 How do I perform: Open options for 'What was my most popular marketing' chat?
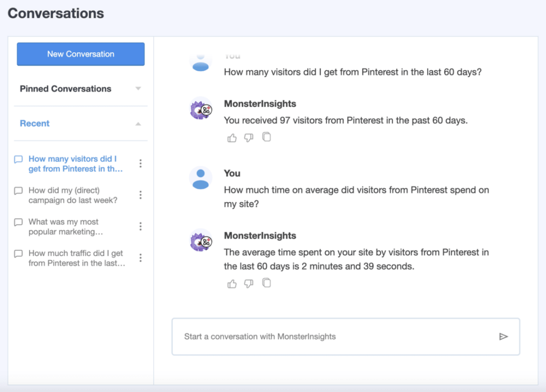pos(140,226)
